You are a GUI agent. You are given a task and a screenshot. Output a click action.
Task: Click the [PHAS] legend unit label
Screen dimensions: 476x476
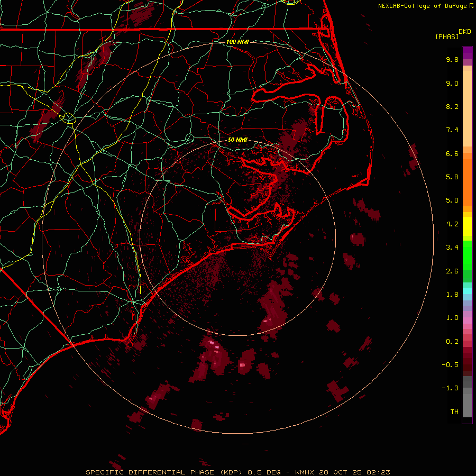click(447, 36)
